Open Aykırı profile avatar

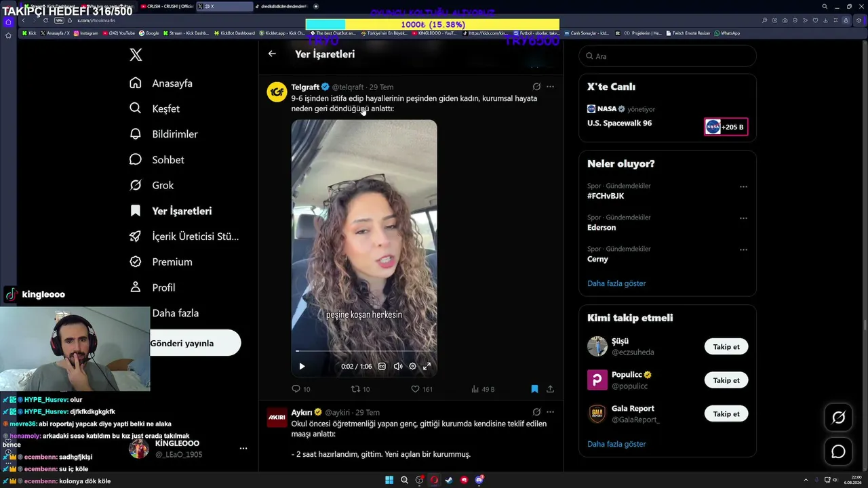[277, 417]
